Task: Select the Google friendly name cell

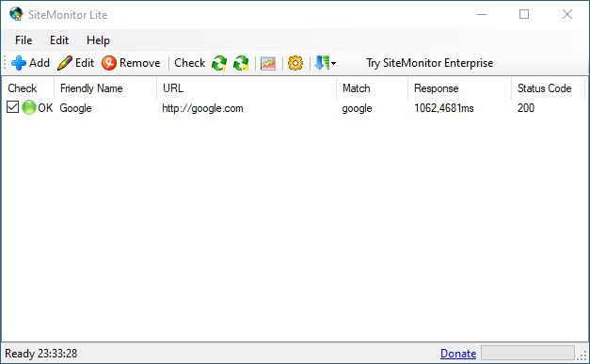Action: [x=75, y=108]
